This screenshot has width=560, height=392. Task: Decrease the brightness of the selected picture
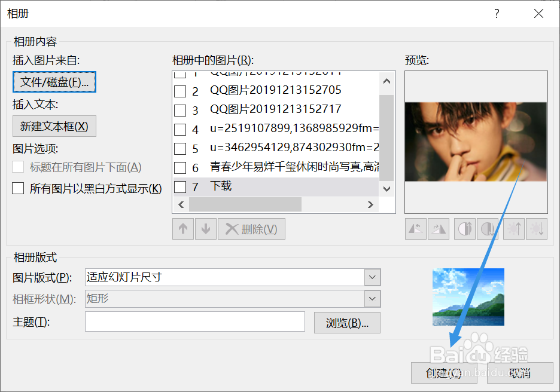(x=537, y=229)
